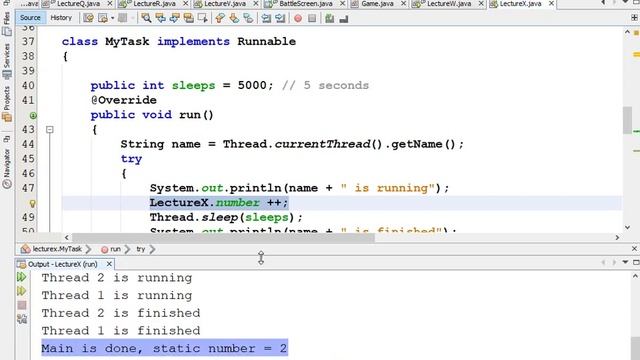Click the lightbulb hint on LectureX.number line
This screenshot has width=640, height=360.
[x=33, y=203]
